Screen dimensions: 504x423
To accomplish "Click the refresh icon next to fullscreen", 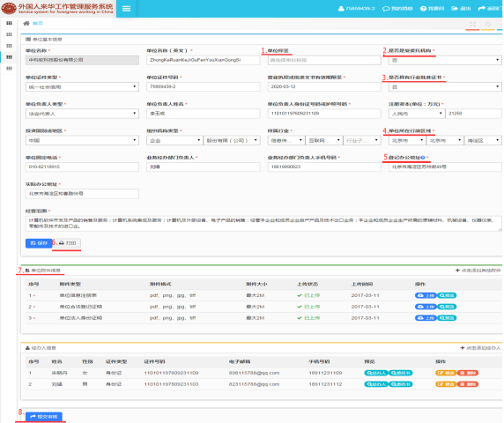I will click(488, 24).
